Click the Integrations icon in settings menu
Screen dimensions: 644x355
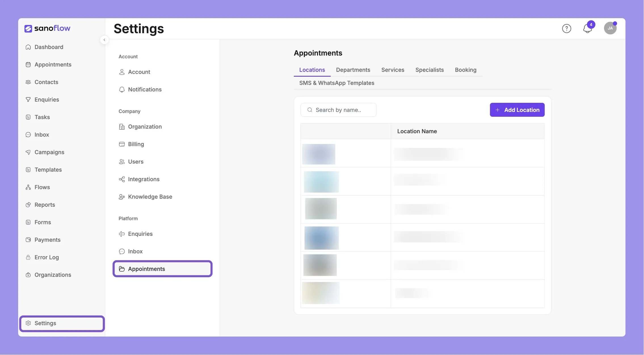point(122,179)
